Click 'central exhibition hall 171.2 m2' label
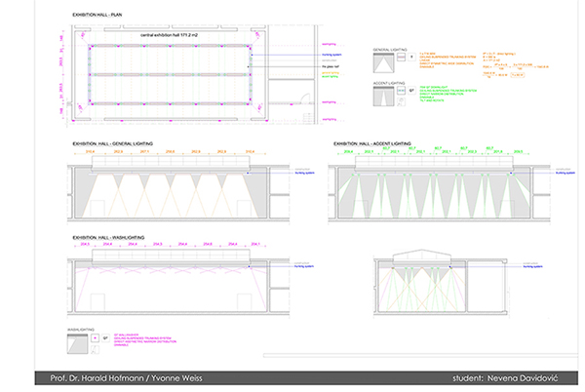Viewport: 585px width, 392px height. coord(170,34)
